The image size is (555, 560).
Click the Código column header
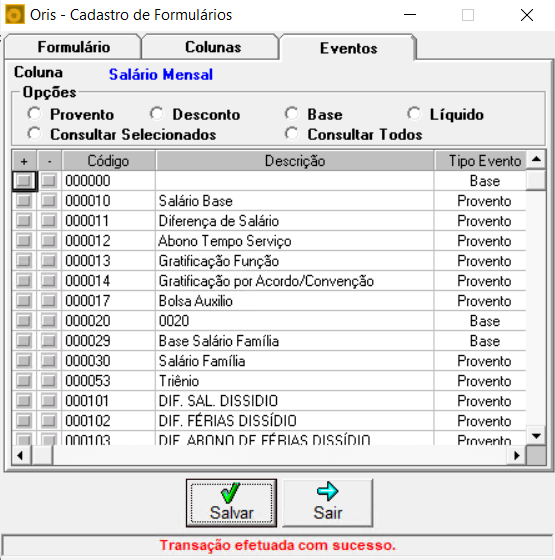tap(108, 161)
